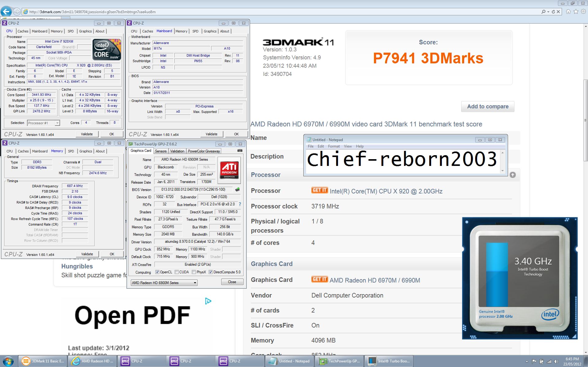
Task: Open the SPD tab in the CPU-Z Mainboard window
Action: (x=195, y=31)
